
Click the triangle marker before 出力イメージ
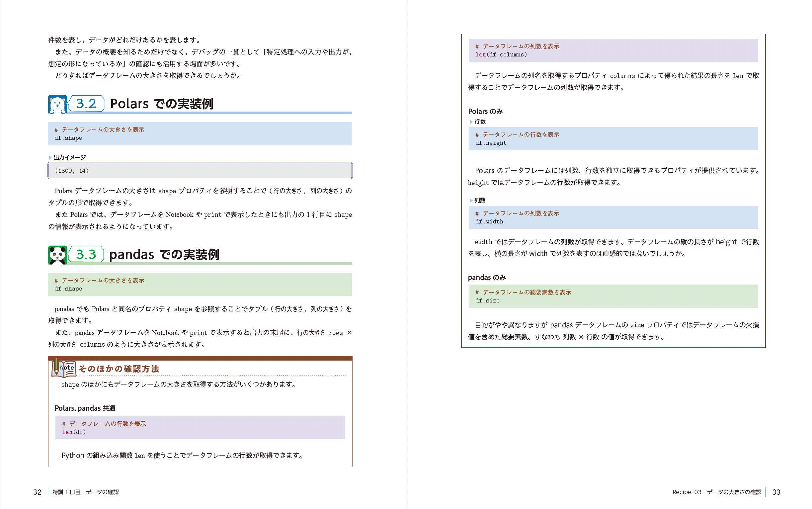[50, 157]
